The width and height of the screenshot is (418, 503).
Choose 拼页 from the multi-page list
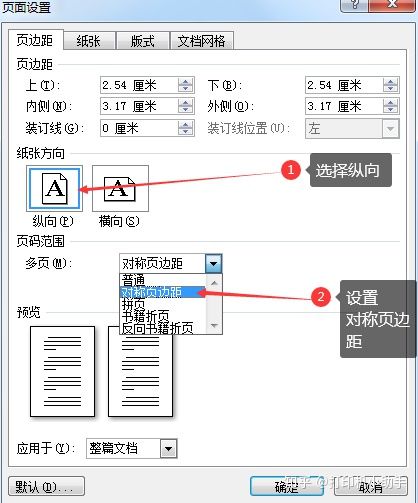(x=163, y=304)
